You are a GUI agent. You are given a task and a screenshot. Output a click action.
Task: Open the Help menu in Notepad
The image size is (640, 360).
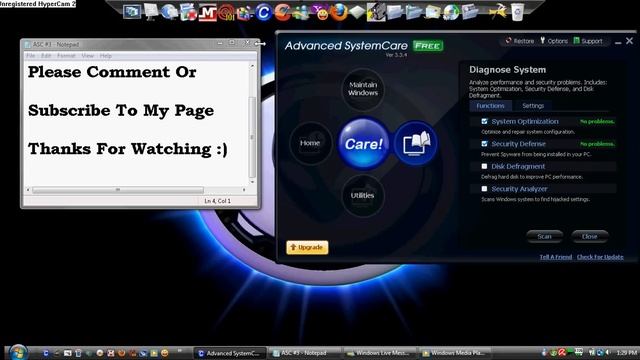[105, 56]
